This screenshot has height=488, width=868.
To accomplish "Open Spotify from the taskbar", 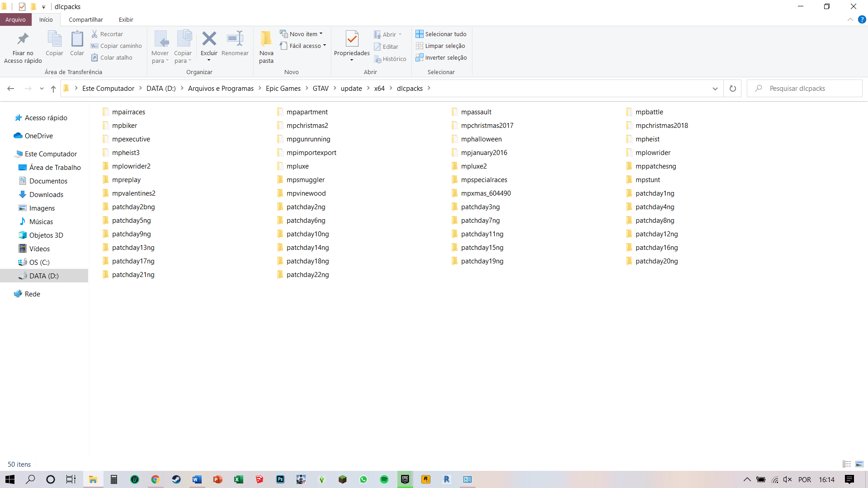I will point(385,479).
